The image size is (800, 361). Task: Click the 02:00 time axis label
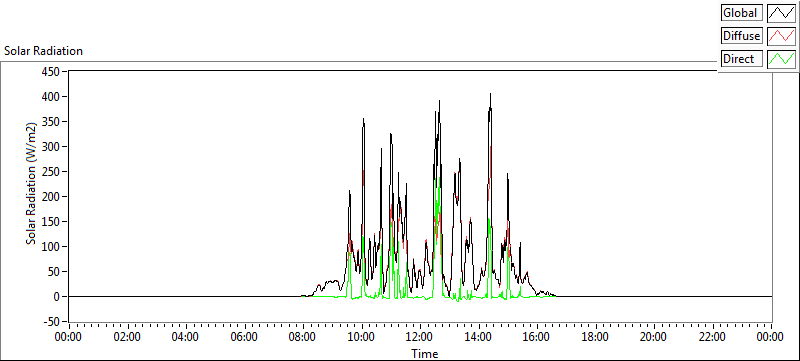pos(127,337)
